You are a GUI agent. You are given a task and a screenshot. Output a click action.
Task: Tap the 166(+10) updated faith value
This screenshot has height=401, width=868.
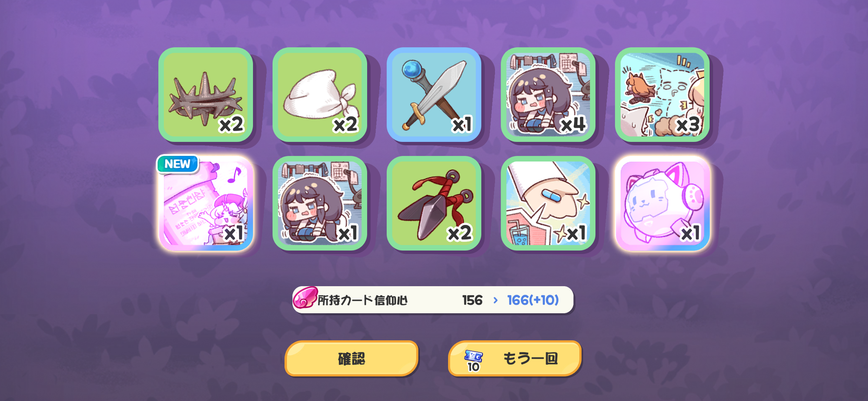coord(533,300)
